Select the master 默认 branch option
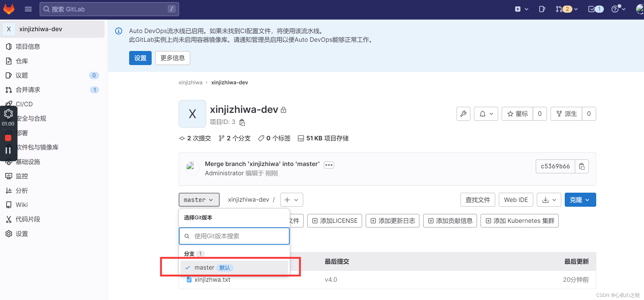Viewport: 644px width, 300px height. (234, 268)
